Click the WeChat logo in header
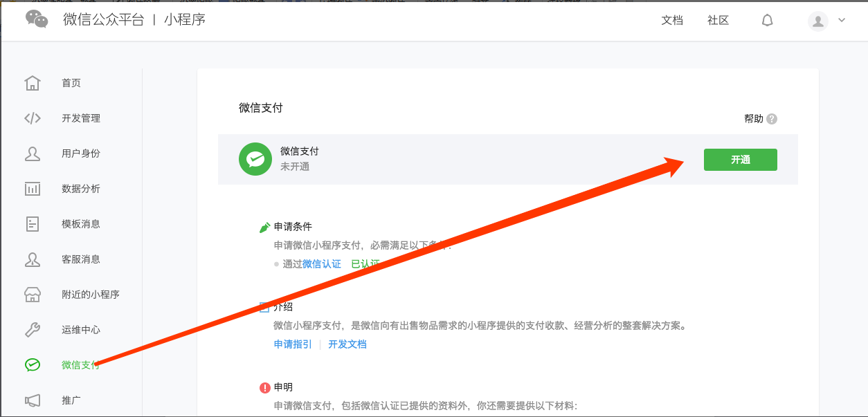This screenshot has width=868, height=417. 37,19
